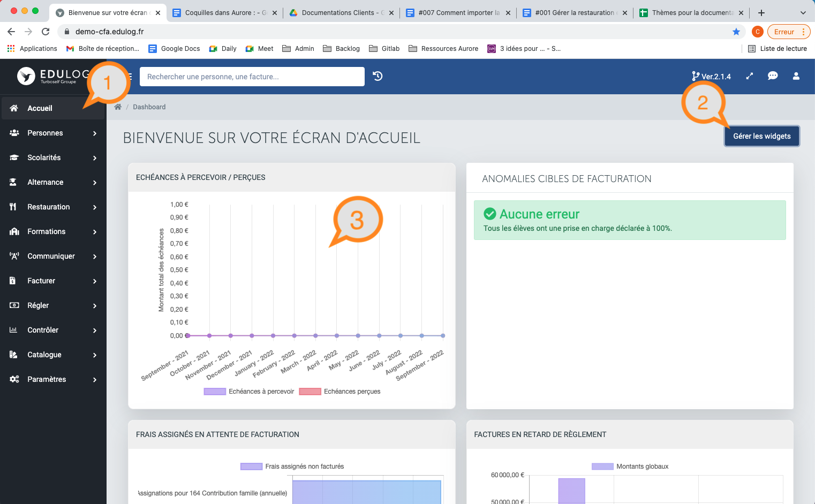Click the Dashboard breadcrumb link
The height and width of the screenshot is (504, 815).
click(149, 107)
